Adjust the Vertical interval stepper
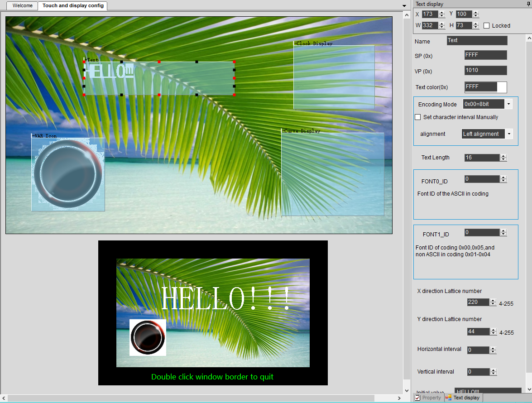 (494, 372)
